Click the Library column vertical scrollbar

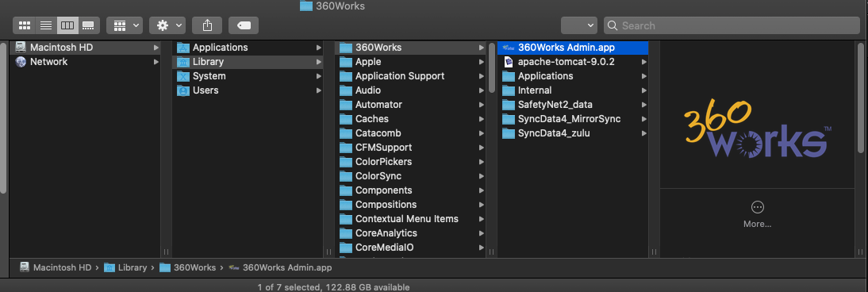pos(492,68)
